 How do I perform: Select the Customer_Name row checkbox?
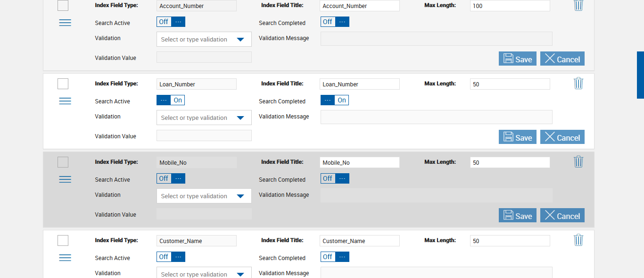point(63,240)
